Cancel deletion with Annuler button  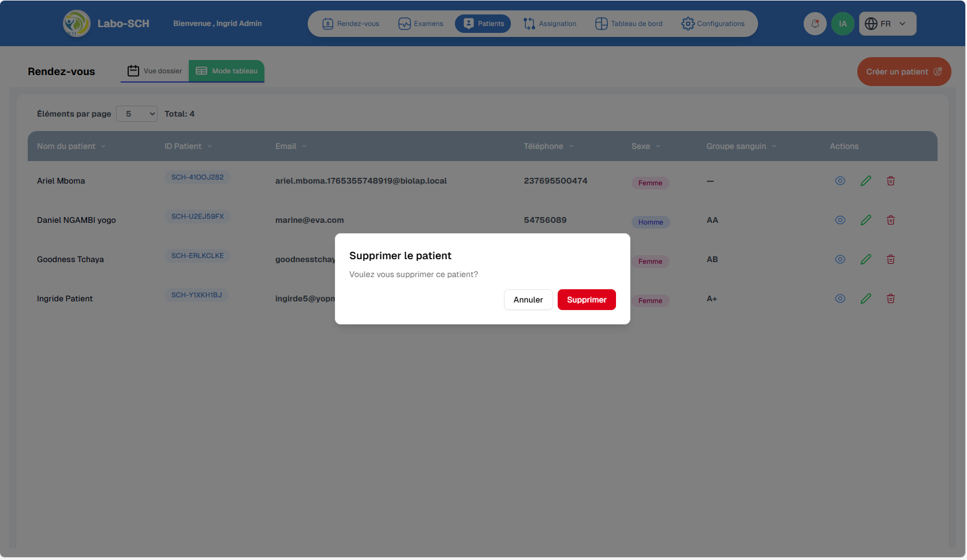(528, 300)
